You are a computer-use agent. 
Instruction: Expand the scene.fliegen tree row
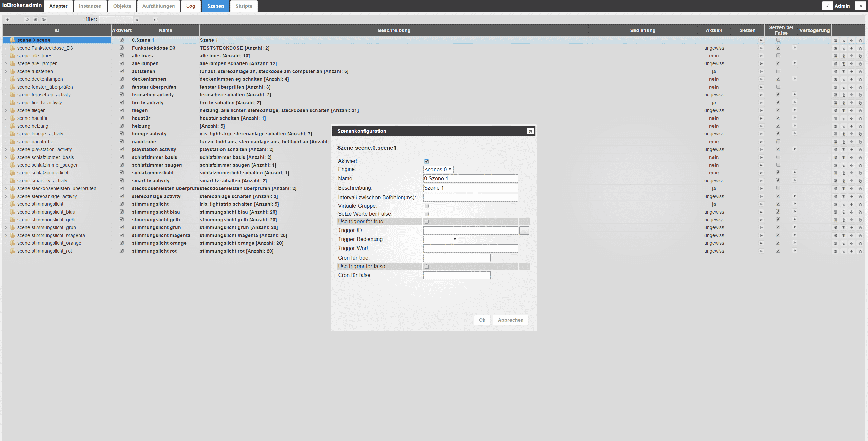[6, 111]
